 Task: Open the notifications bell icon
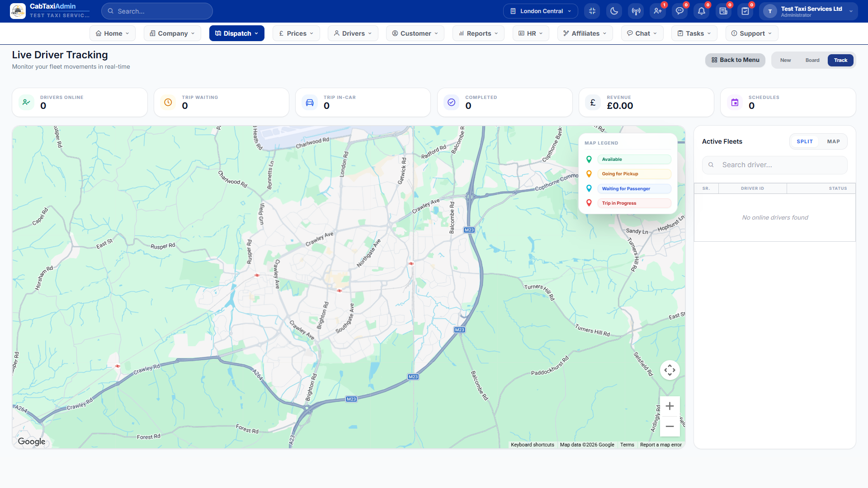pyautogui.click(x=702, y=11)
